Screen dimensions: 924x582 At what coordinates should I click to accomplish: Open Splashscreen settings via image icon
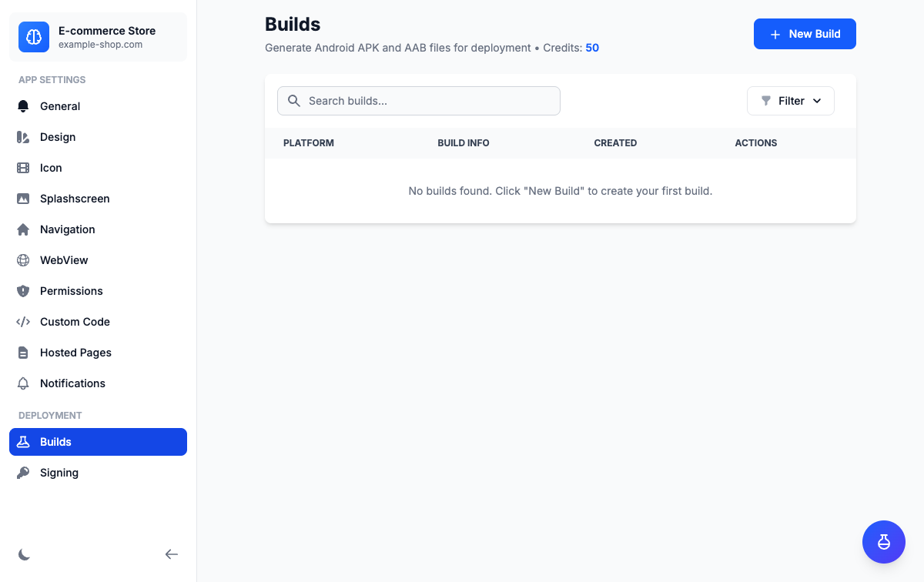pyautogui.click(x=23, y=199)
